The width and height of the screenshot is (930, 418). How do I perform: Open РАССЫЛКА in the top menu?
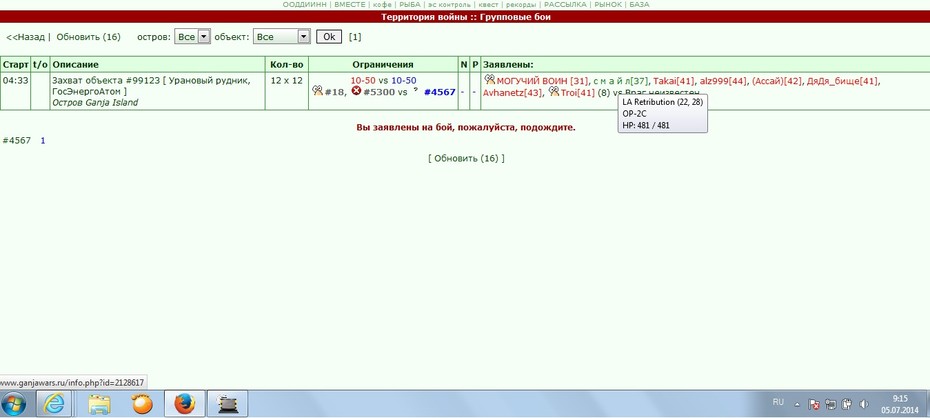(x=565, y=4)
